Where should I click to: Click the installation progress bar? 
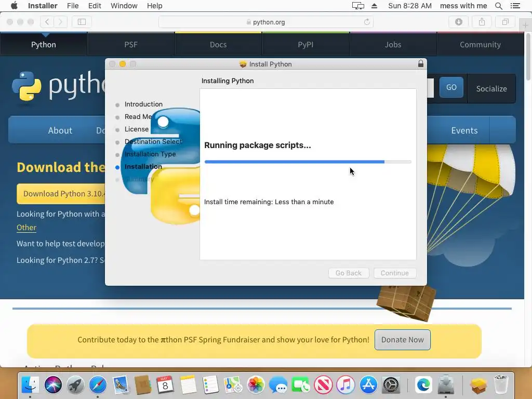click(x=308, y=162)
